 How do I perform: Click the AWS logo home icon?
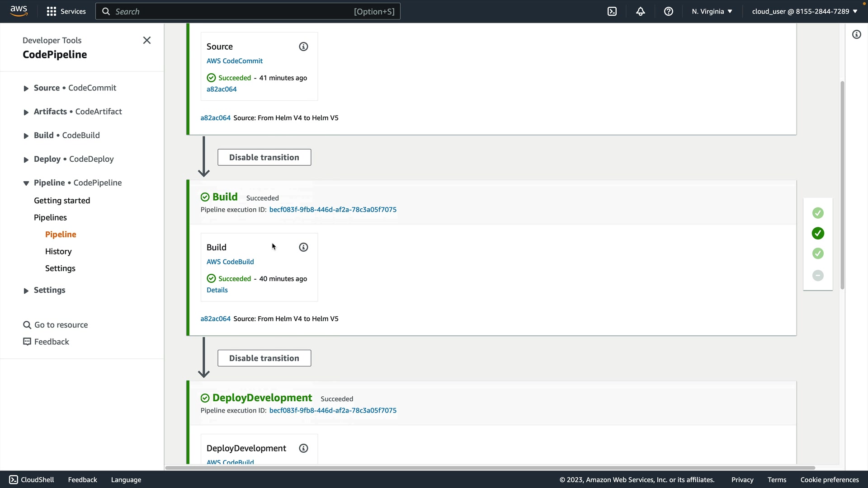pyautogui.click(x=19, y=11)
